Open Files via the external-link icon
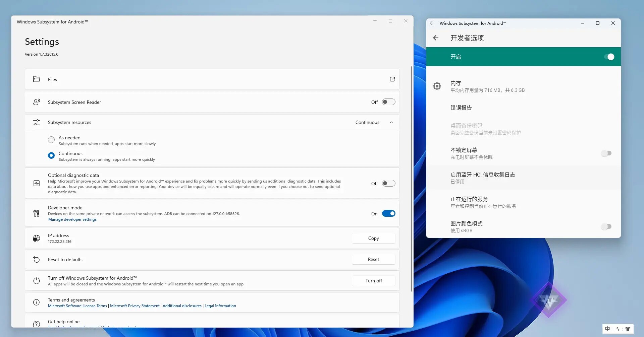 click(x=392, y=79)
